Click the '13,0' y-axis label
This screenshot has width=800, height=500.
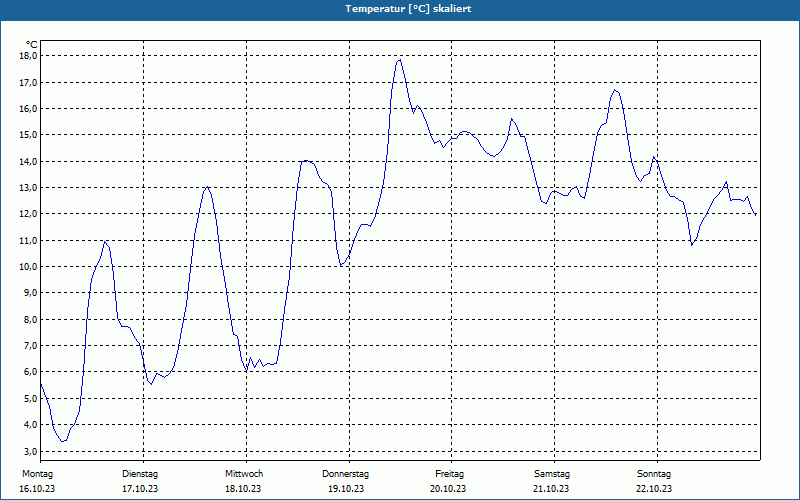(x=28, y=188)
